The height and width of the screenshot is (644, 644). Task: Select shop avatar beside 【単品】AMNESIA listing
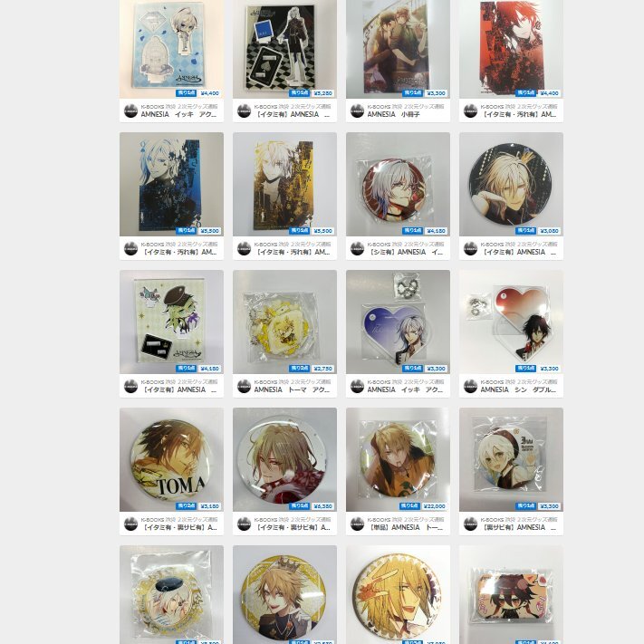(x=357, y=524)
